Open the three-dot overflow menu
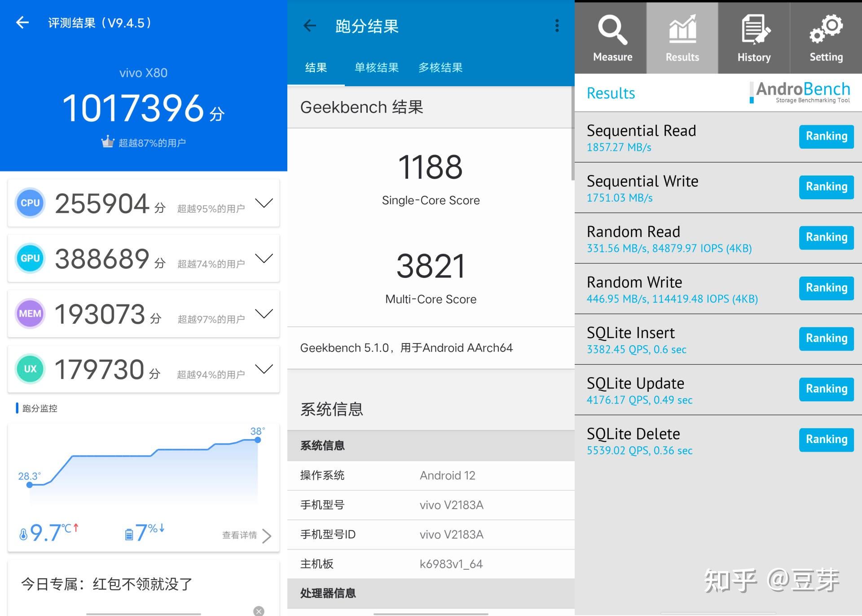862x616 pixels. tap(557, 26)
